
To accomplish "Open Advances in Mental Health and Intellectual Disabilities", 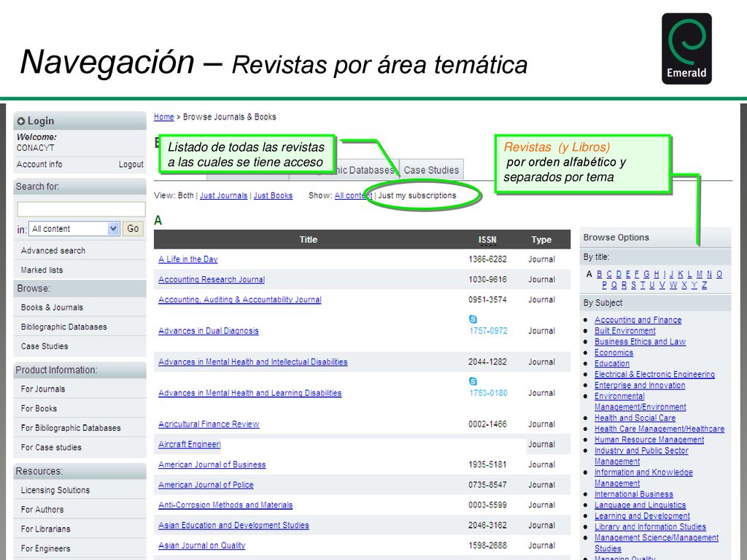I will (253, 362).
